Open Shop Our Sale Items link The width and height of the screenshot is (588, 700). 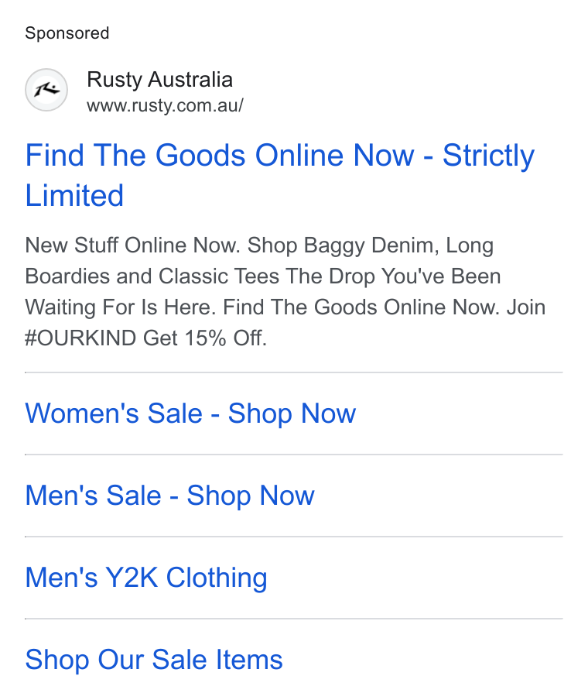point(154,660)
